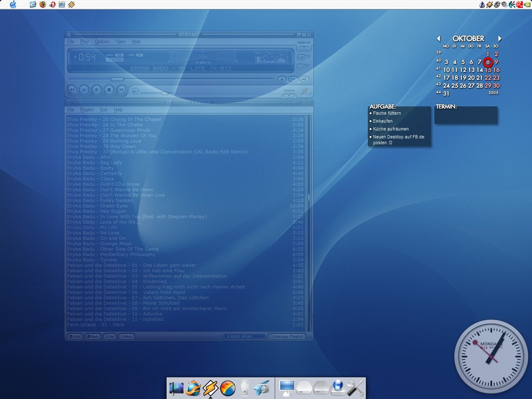This screenshot has height=399, width=532.
Task: Open the Apple menu logo
Action: pyautogui.click(x=13, y=5)
